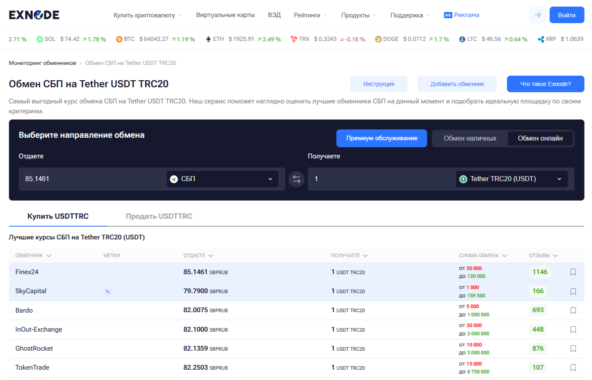Click the ETH ticker icon
This screenshot has height=380, width=592.
pyautogui.click(x=208, y=39)
